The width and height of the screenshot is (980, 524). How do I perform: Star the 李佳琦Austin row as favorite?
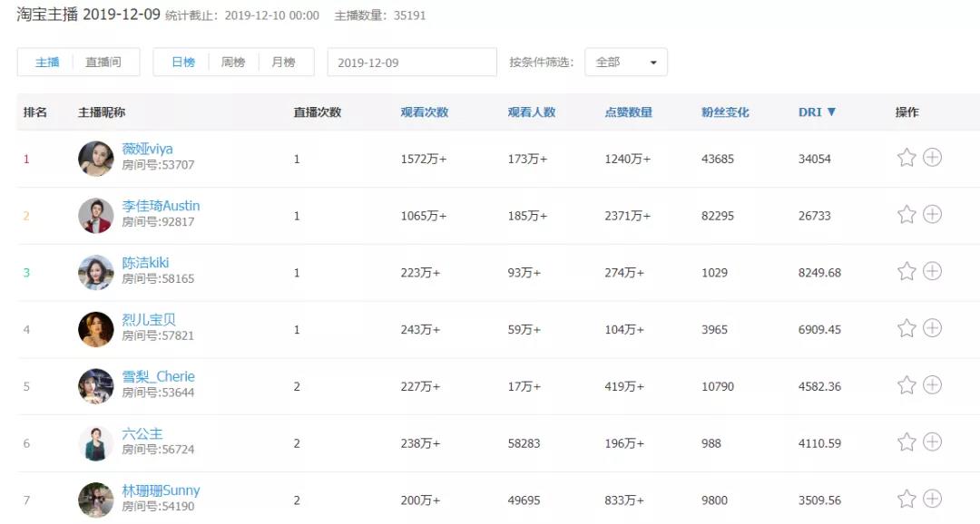(906, 214)
